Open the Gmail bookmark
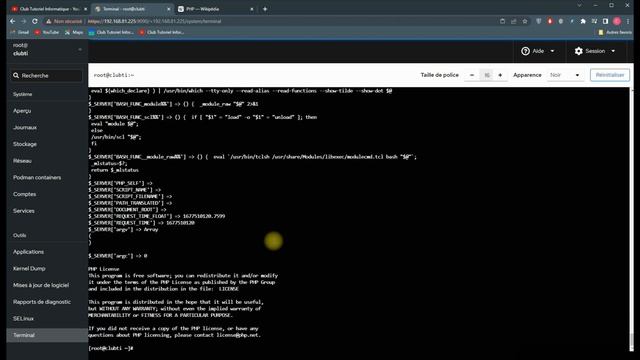The image size is (640, 360). tap(20, 32)
